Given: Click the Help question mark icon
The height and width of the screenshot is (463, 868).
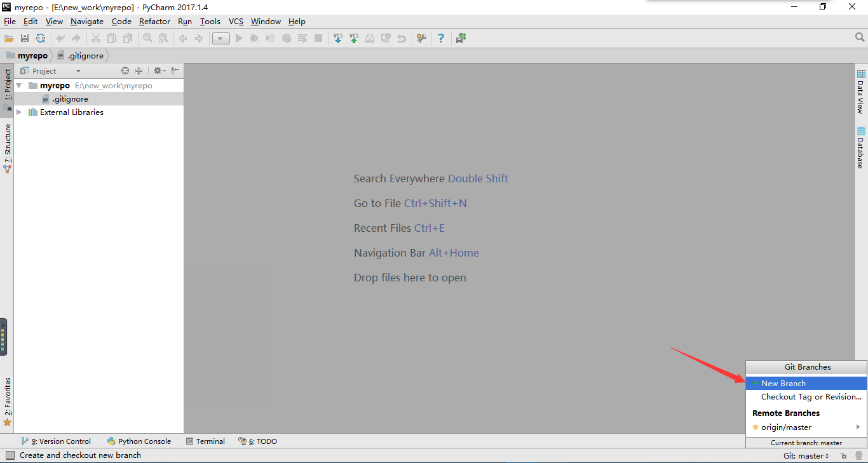Looking at the screenshot, I should click(x=441, y=39).
